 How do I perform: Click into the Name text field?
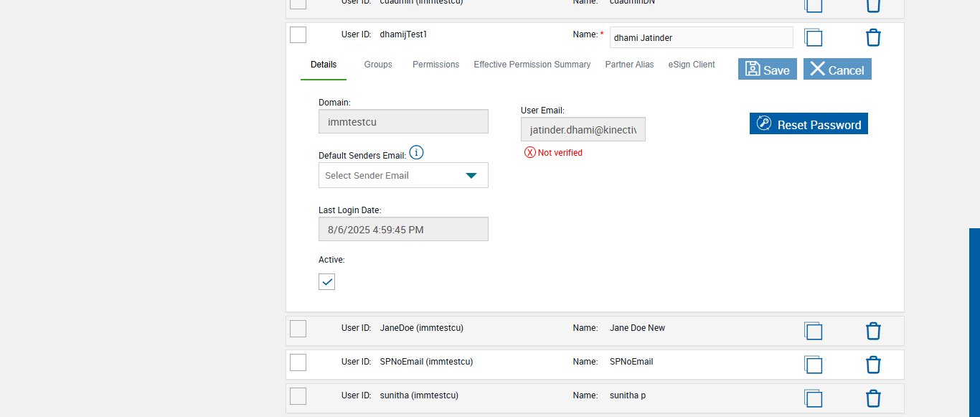click(x=701, y=37)
